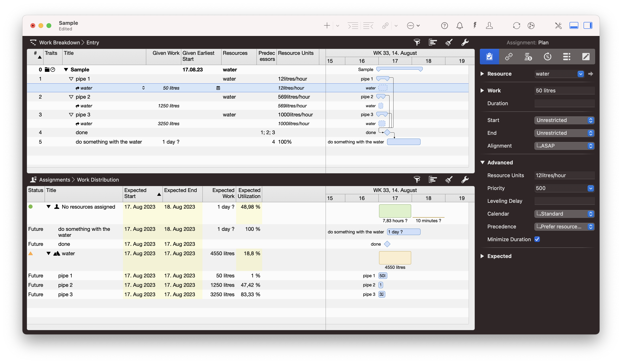
Task: Select the Progress percent inspector tab
Action: point(547,57)
